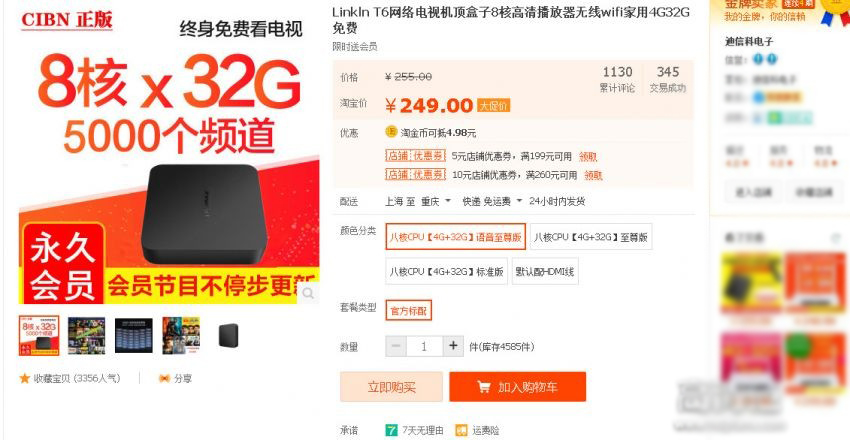
Task: Click the gold coin icon next to 淘金币
Action: click(391, 132)
